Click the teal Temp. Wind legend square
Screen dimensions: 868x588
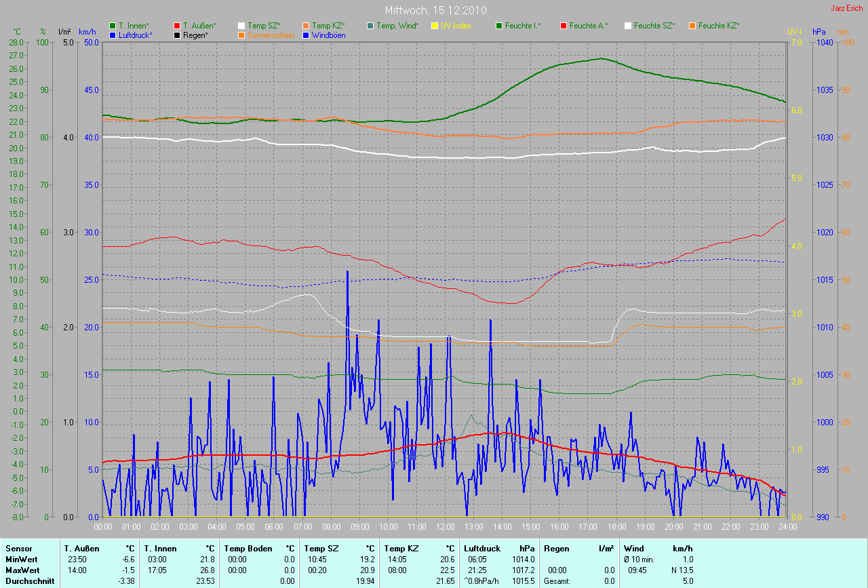(x=371, y=26)
